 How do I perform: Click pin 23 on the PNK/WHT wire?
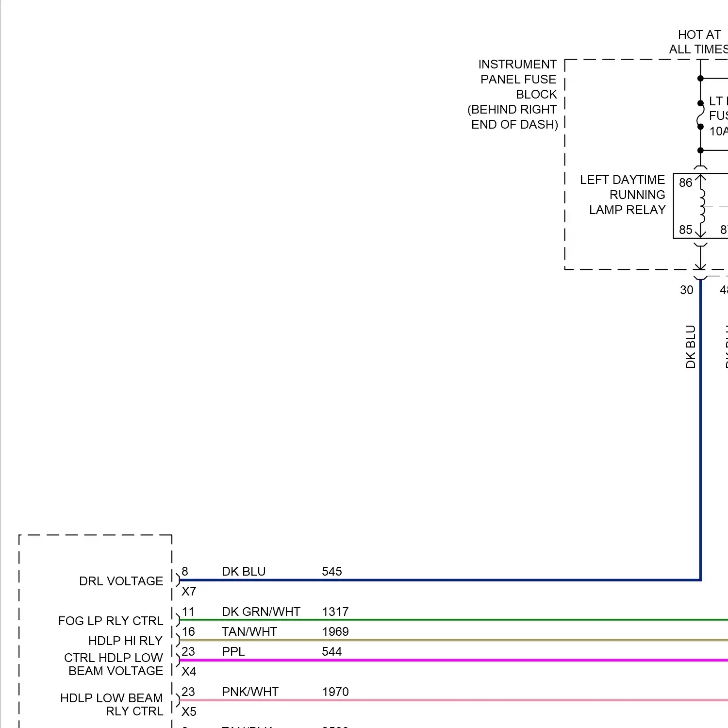[188, 692]
